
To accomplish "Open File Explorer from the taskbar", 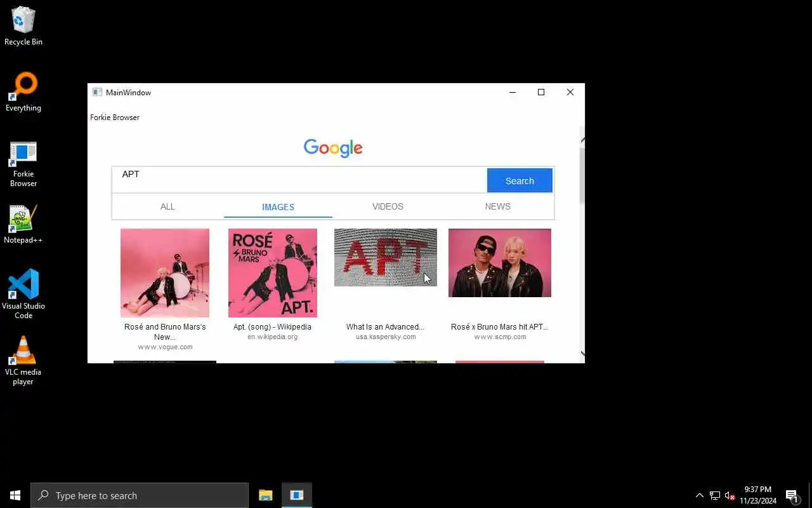I will tap(266, 495).
